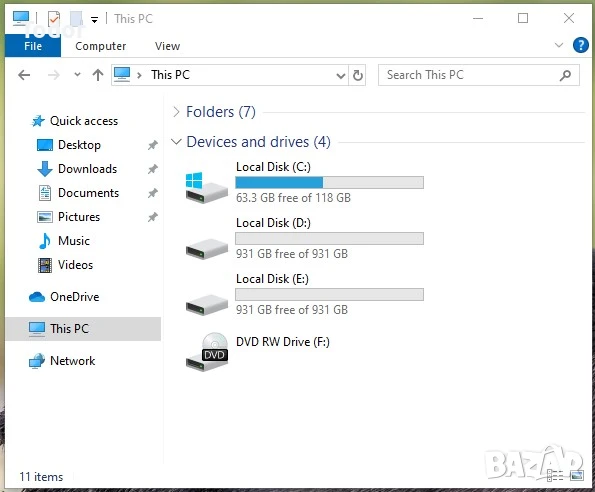Viewport: 595px width, 492px height.
Task: Open recent locations dropdown arrow
Action: [77, 75]
